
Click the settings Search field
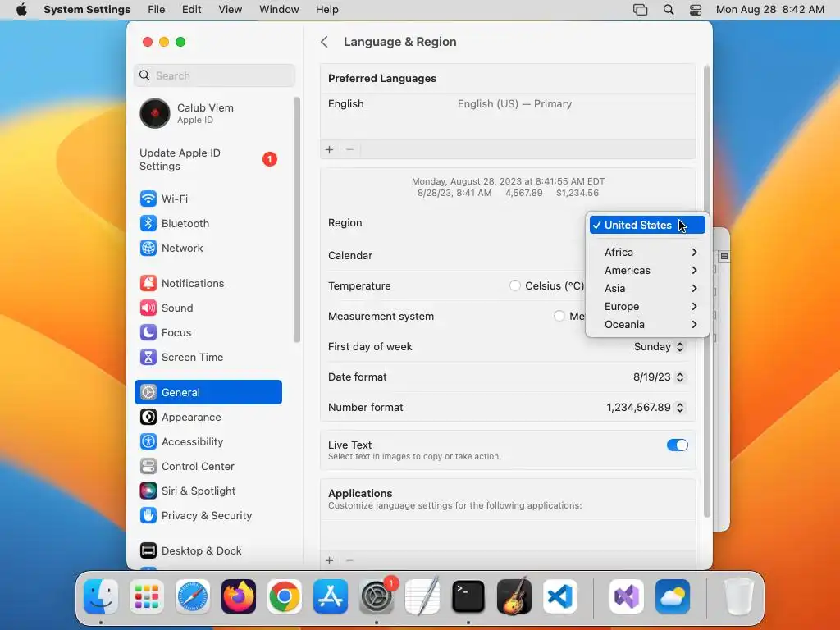[x=214, y=75]
